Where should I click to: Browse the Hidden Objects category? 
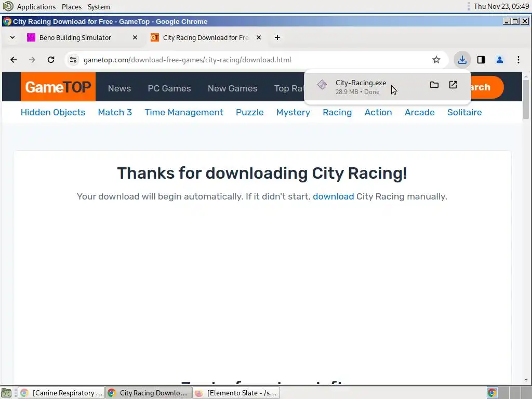pyautogui.click(x=53, y=112)
